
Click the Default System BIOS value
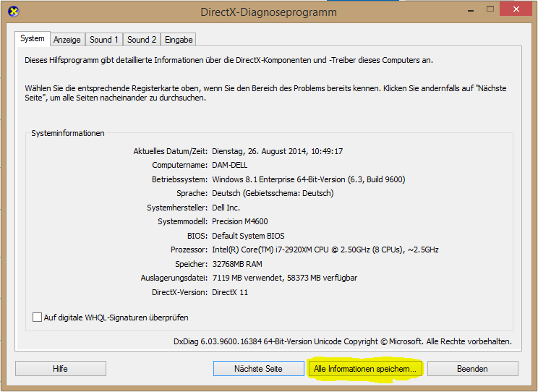click(248, 236)
